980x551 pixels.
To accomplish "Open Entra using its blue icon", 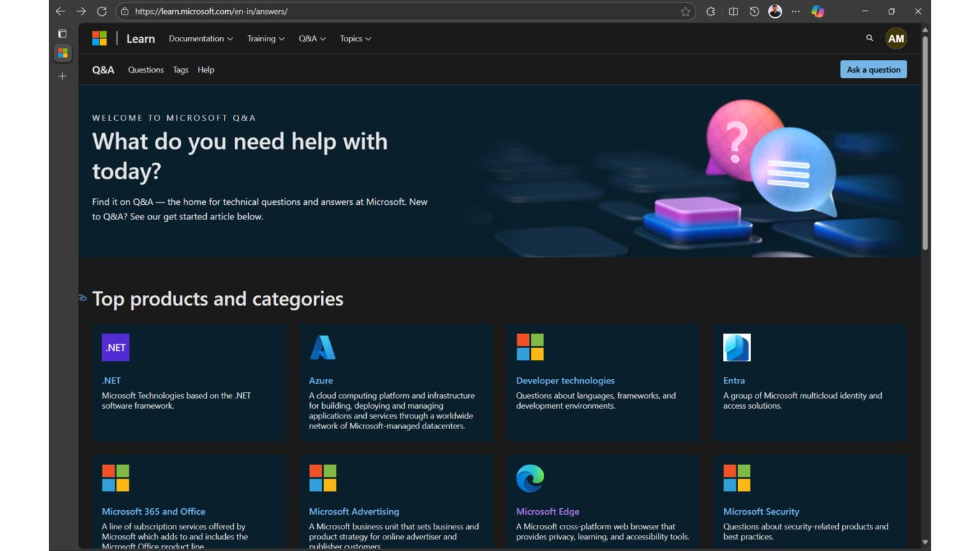I will tap(736, 347).
